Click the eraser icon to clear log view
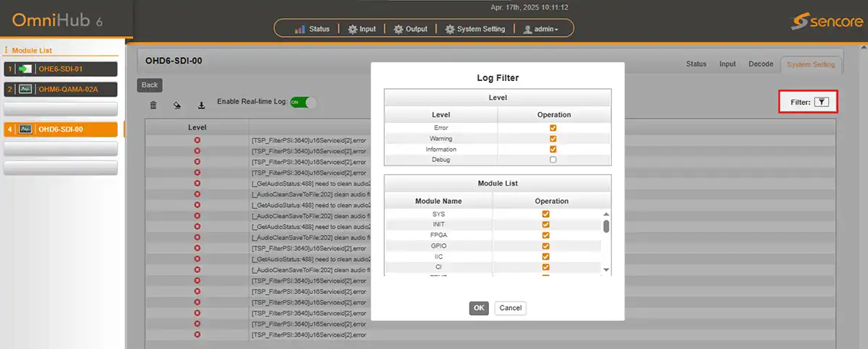 click(x=177, y=105)
